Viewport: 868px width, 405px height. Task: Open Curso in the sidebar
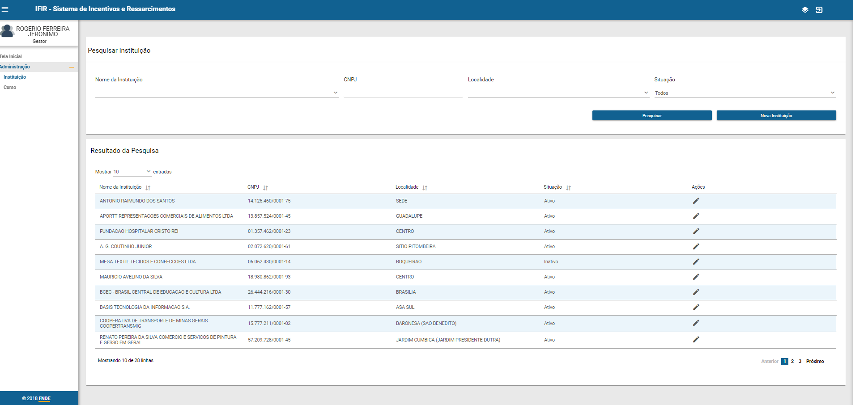click(x=10, y=88)
